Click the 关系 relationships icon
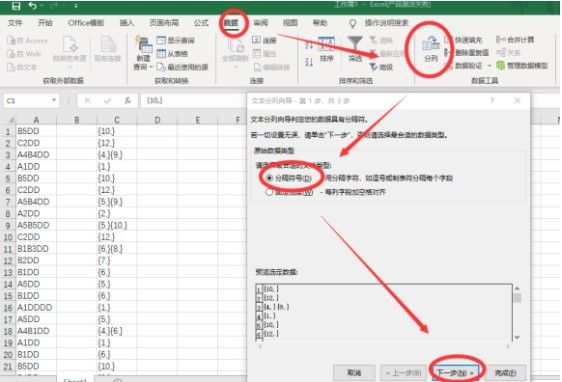Image resolution: width=562 pixels, height=382 pixels. pos(501,53)
